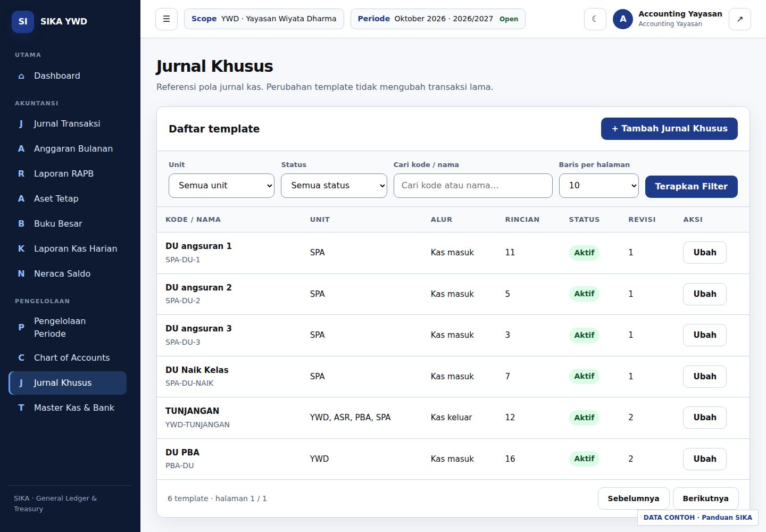Click the Aktif status badge for DU PBA
This screenshot has width=766, height=532.
(x=584, y=459)
